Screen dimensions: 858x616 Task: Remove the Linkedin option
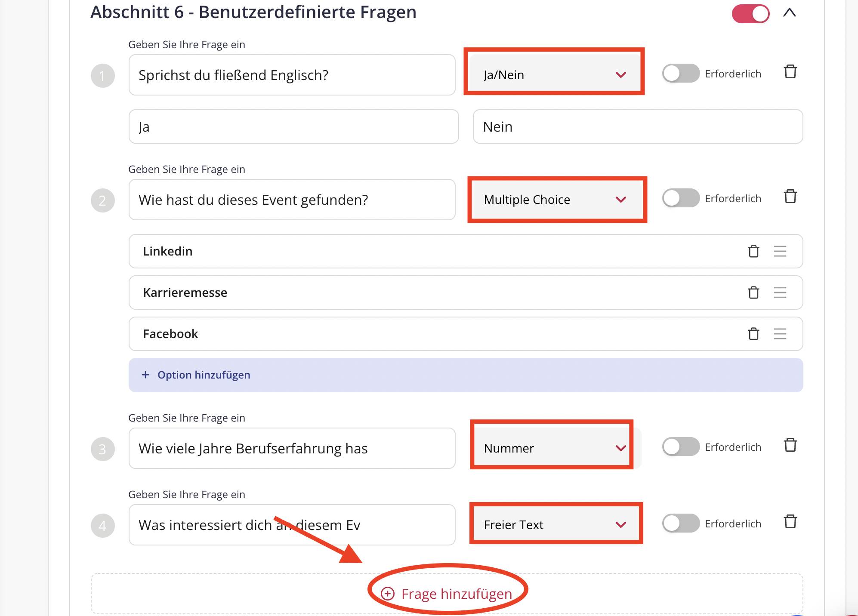[x=753, y=251]
